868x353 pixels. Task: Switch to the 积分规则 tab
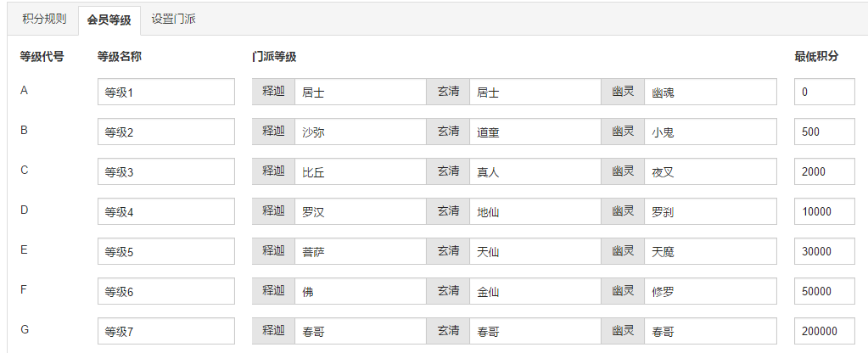[x=44, y=19]
